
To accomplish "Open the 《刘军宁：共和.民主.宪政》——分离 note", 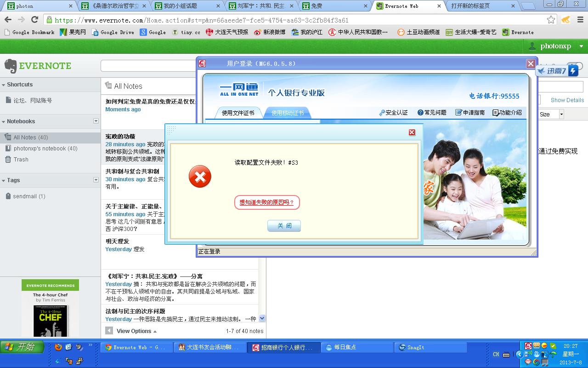I will click(180, 287).
